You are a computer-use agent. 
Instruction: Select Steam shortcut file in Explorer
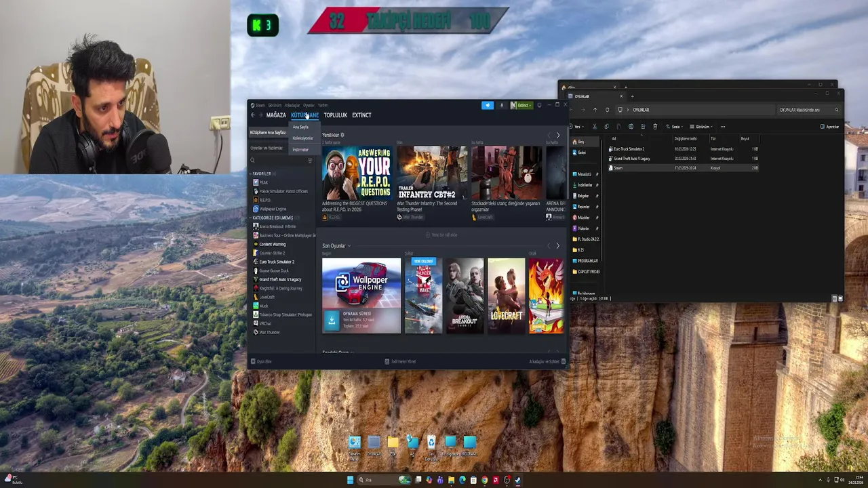click(683, 168)
